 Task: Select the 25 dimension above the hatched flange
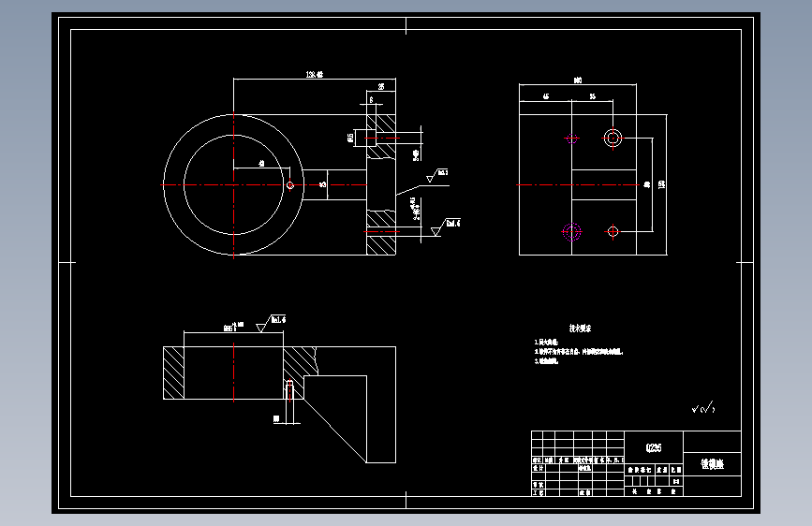[381, 86]
